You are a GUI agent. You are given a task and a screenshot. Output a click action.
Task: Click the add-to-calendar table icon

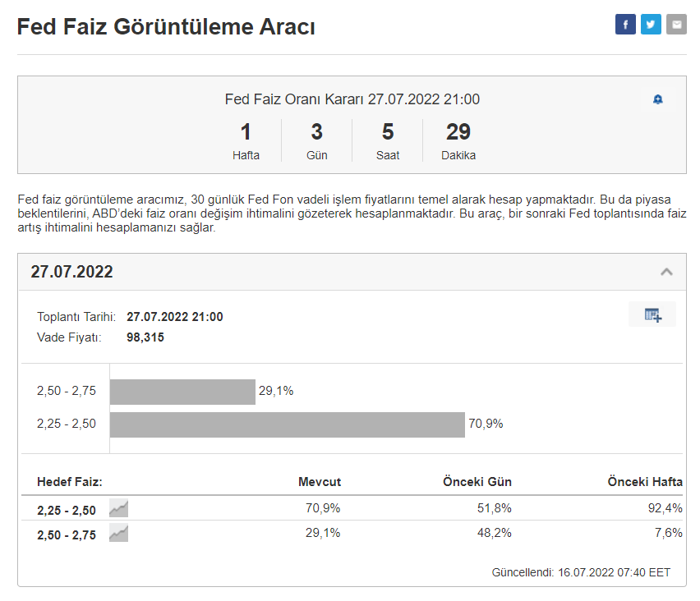pos(652,314)
